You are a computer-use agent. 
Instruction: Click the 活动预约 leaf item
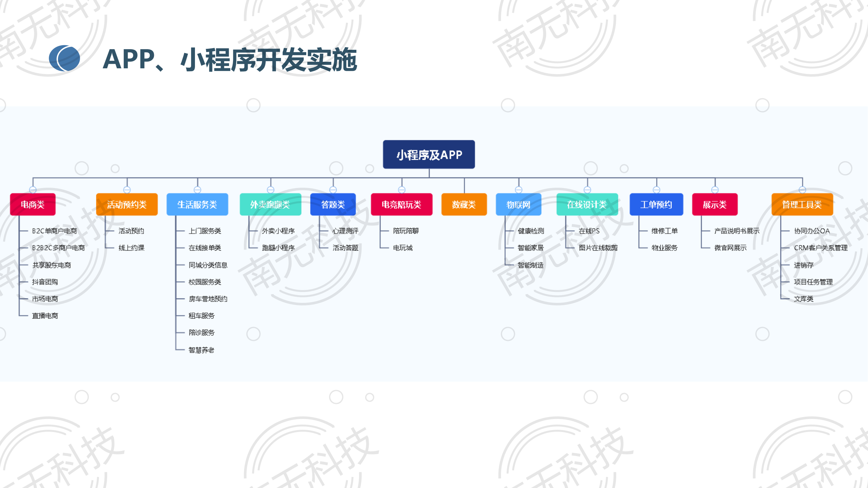pos(131,231)
